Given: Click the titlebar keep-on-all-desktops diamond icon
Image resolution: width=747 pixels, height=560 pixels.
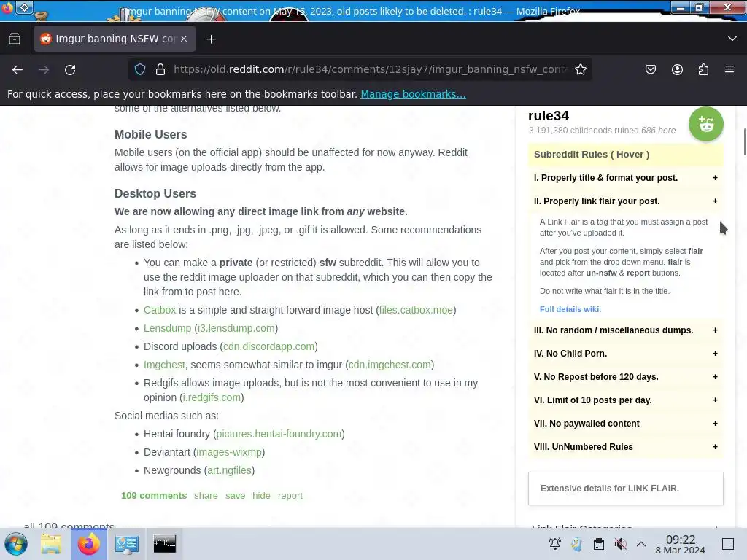Looking at the screenshot, I should point(24,7).
